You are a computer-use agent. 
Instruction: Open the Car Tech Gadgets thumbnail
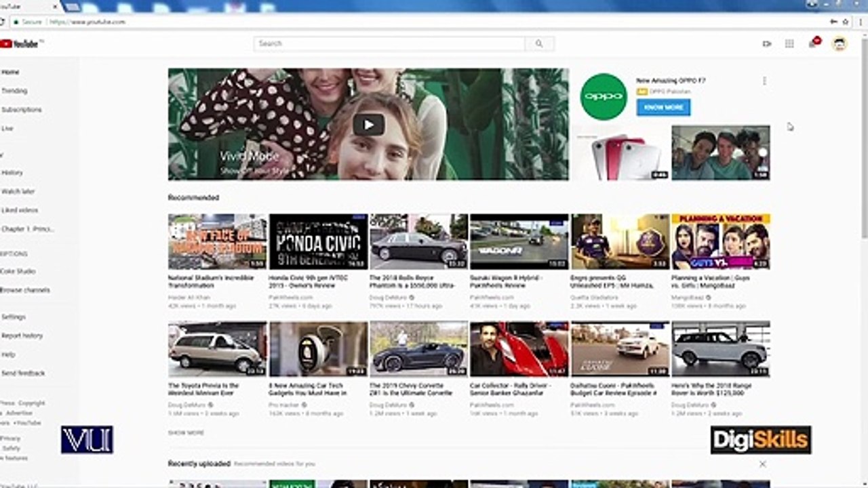pyautogui.click(x=318, y=349)
